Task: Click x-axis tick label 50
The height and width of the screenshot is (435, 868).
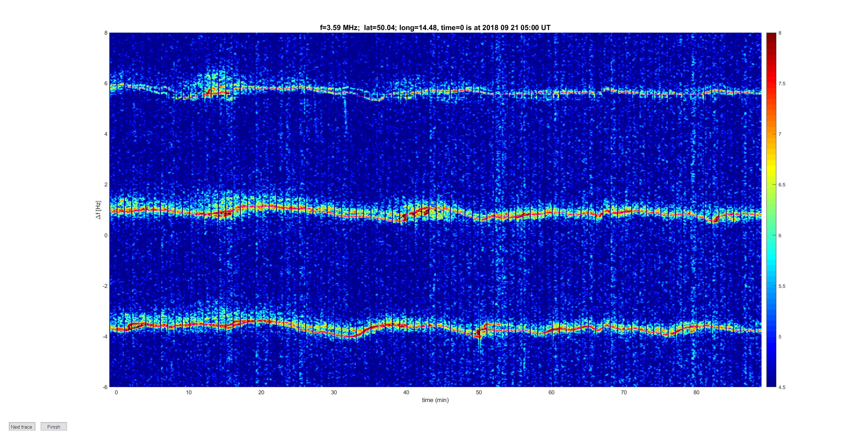Action: 479,392
